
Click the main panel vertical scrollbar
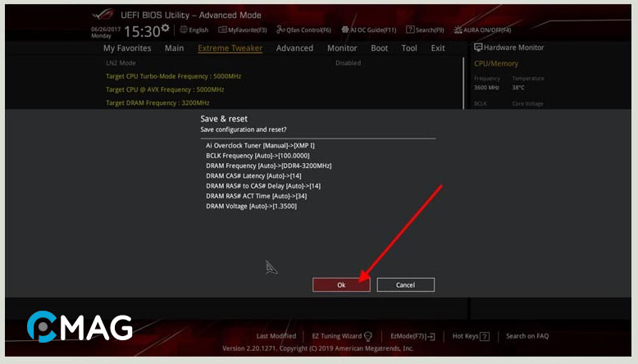tap(463, 84)
